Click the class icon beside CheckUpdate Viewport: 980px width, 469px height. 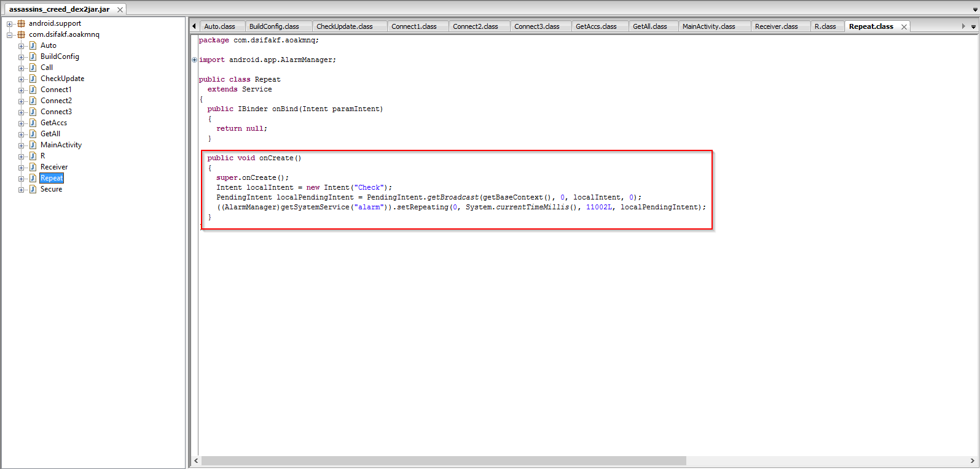point(33,79)
